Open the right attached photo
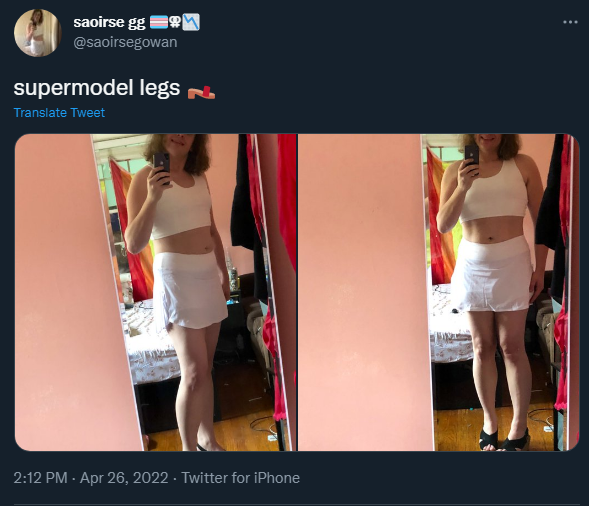This screenshot has height=506, width=589. (x=439, y=292)
